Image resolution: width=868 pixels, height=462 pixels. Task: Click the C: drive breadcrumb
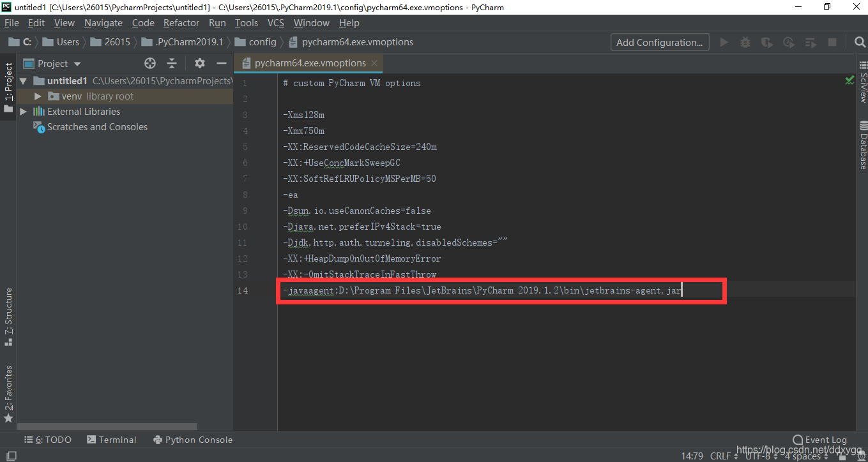[20, 42]
